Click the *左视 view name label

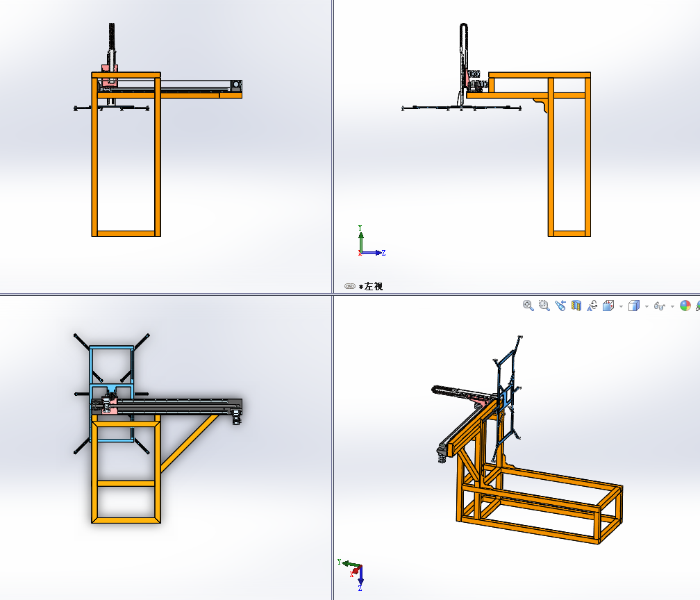click(371, 286)
